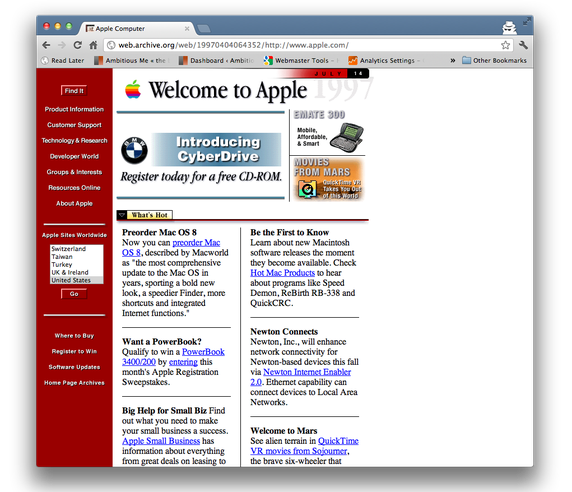Select the Apple Computer tab
572x492 pixels.
point(137,28)
